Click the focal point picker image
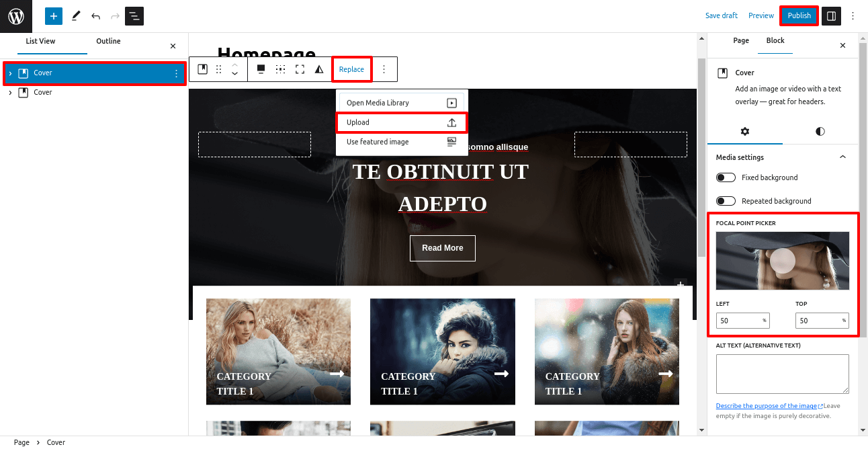The height and width of the screenshot is (449, 868). [x=782, y=261]
